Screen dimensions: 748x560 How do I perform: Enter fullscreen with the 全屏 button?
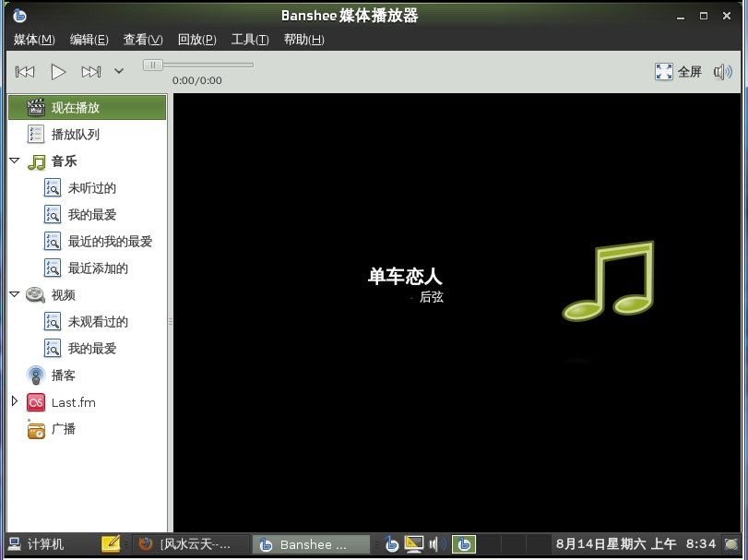(678, 72)
